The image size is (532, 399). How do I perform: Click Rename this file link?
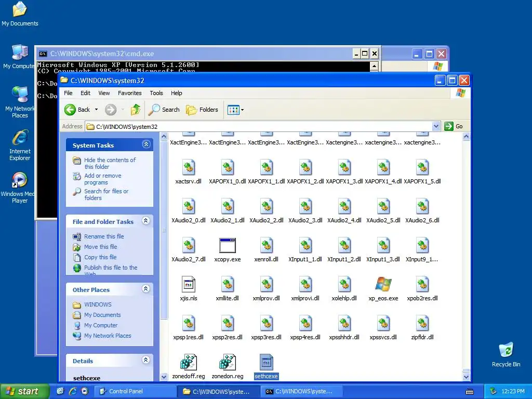[104, 236]
